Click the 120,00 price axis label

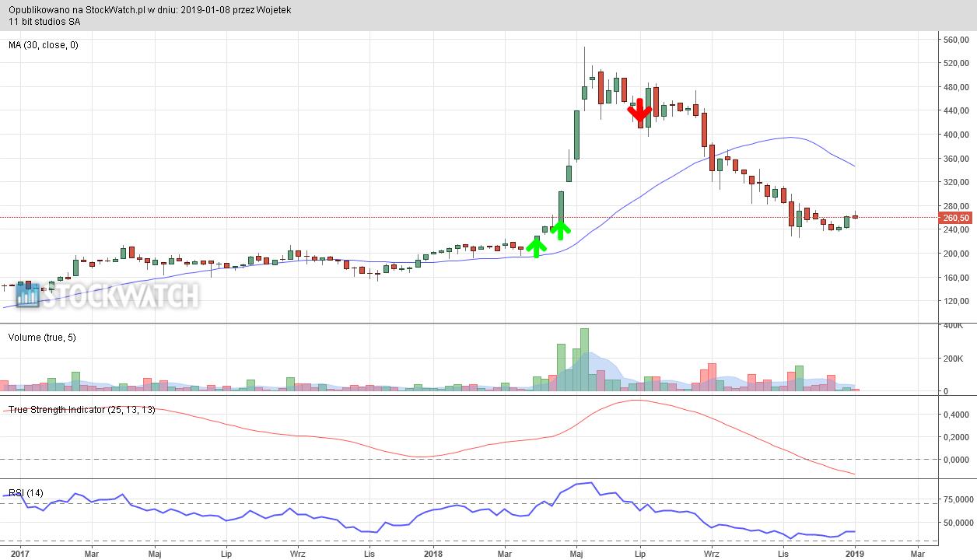click(x=954, y=301)
